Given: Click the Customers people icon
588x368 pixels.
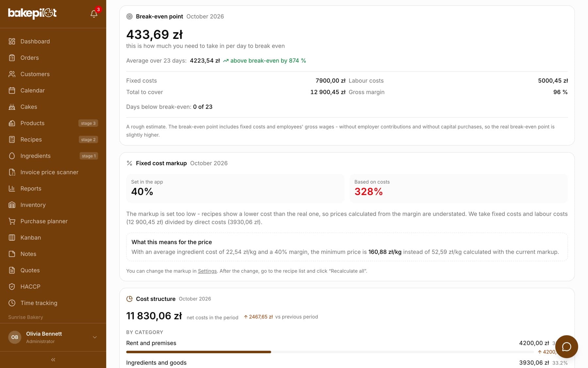Looking at the screenshot, I should point(12,74).
